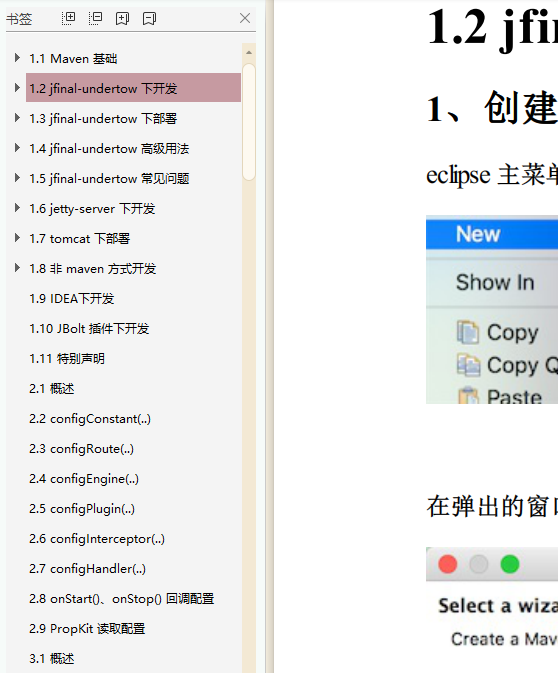The width and height of the screenshot is (558, 673).
Task: Click the add bookmark icon
Action: (x=122, y=18)
